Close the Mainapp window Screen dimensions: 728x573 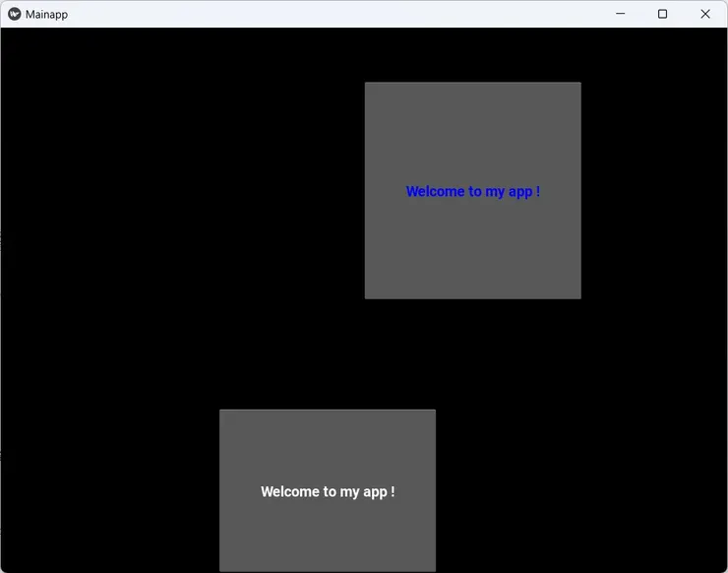[705, 14]
